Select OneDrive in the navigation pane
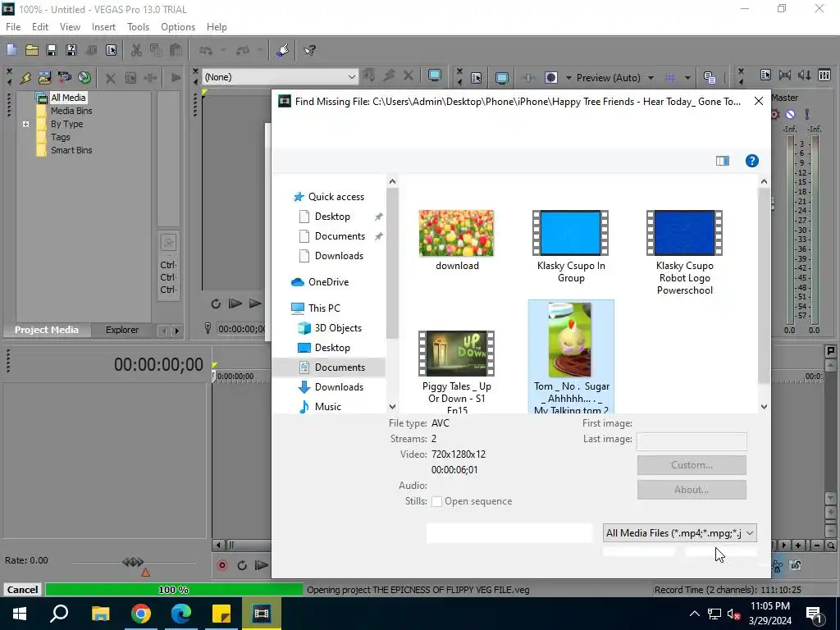The image size is (840, 630). (x=328, y=282)
